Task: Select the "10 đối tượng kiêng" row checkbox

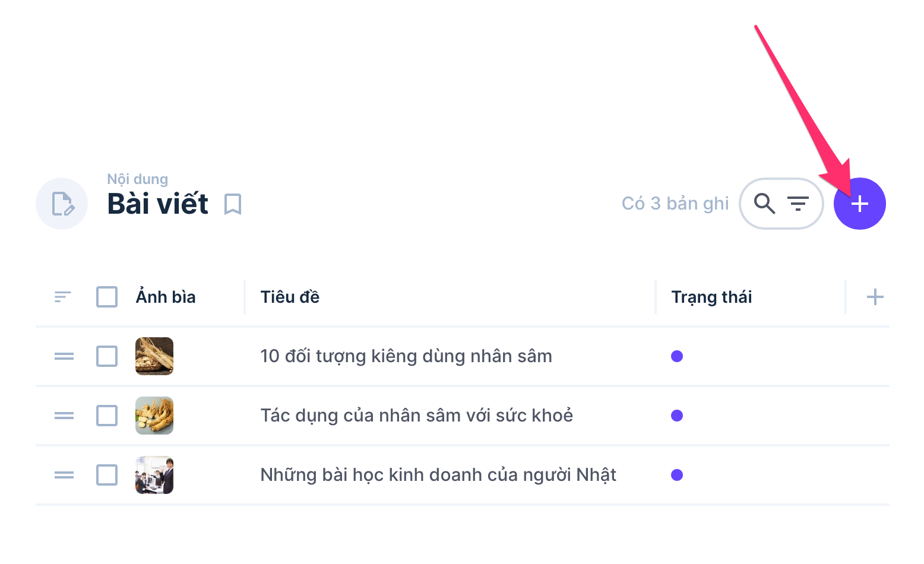Action: [107, 356]
